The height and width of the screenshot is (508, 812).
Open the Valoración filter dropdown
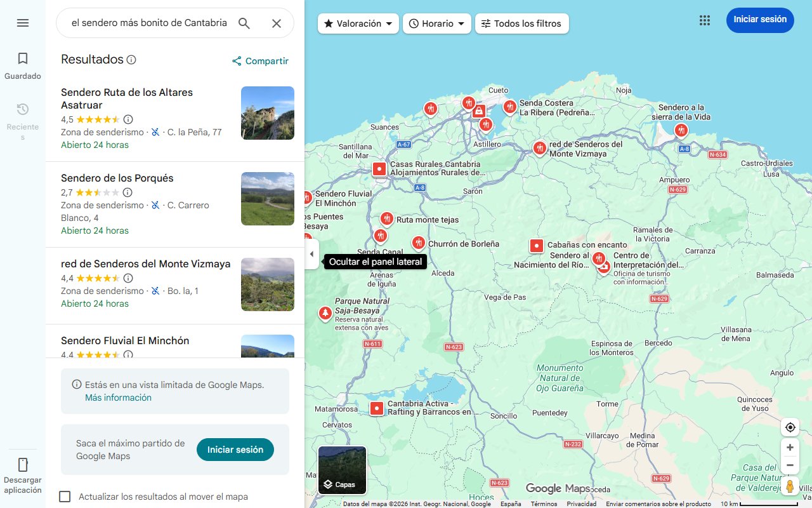(x=358, y=23)
